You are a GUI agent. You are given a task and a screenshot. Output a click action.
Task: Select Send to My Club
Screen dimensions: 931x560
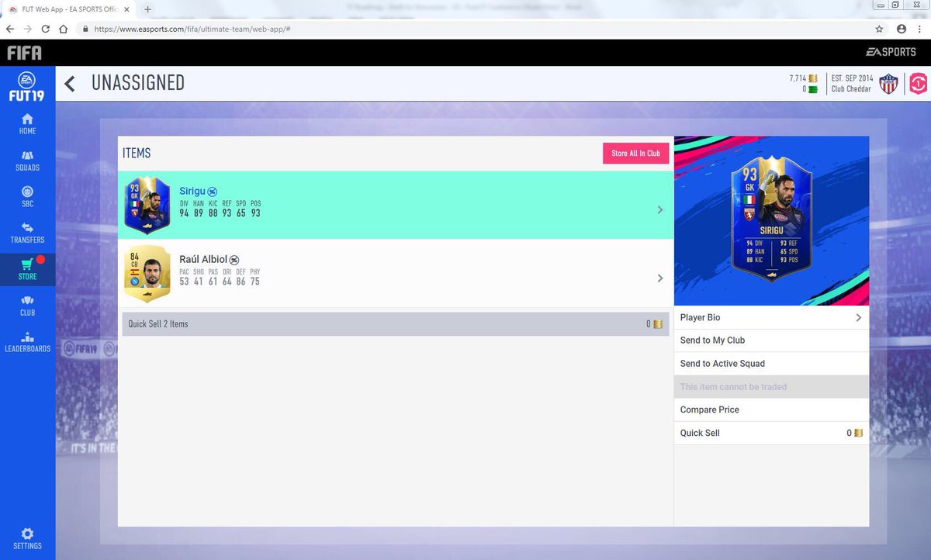click(771, 340)
